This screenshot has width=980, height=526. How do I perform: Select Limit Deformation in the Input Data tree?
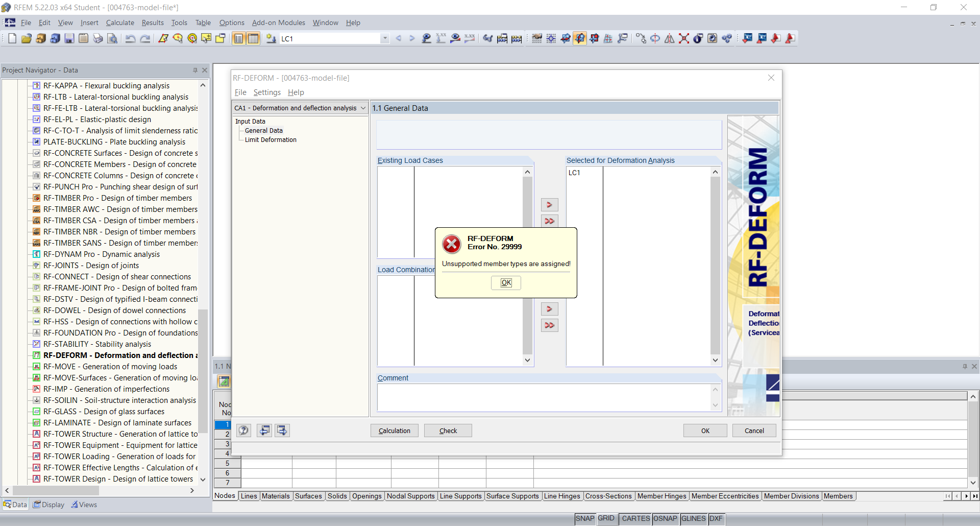271,140
